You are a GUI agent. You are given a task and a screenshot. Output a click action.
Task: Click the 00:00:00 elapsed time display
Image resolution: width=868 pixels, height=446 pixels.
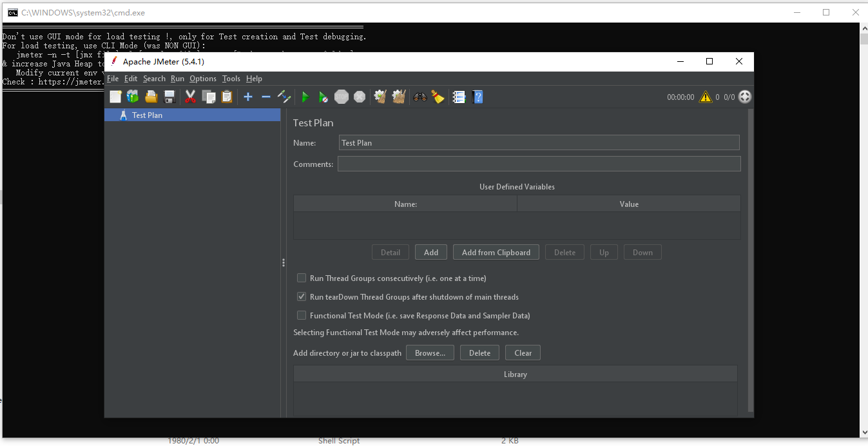[x=680, y=97]
